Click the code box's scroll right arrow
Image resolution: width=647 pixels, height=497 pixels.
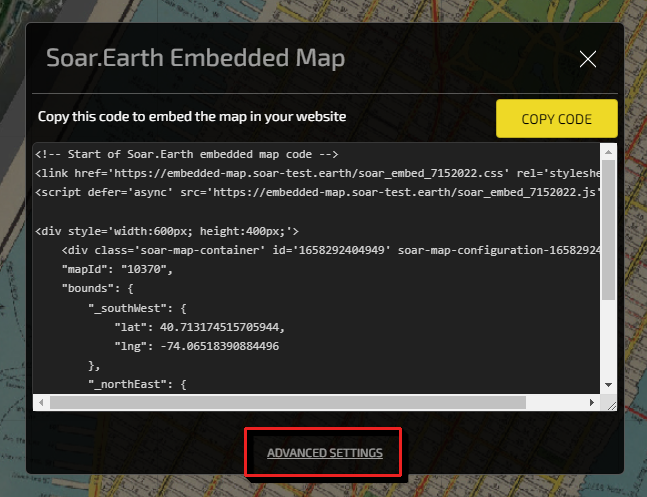pos(592,402)
